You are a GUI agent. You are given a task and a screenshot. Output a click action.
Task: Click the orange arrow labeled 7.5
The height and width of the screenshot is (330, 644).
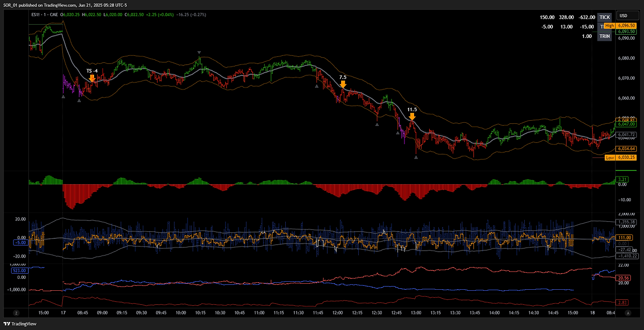[343, 84]
